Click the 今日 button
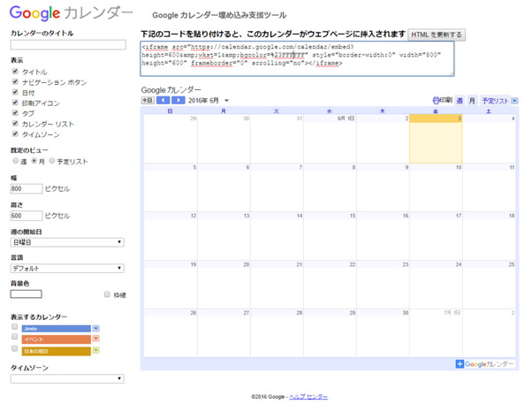Screen dimensions: 532x404 [148, 101]
